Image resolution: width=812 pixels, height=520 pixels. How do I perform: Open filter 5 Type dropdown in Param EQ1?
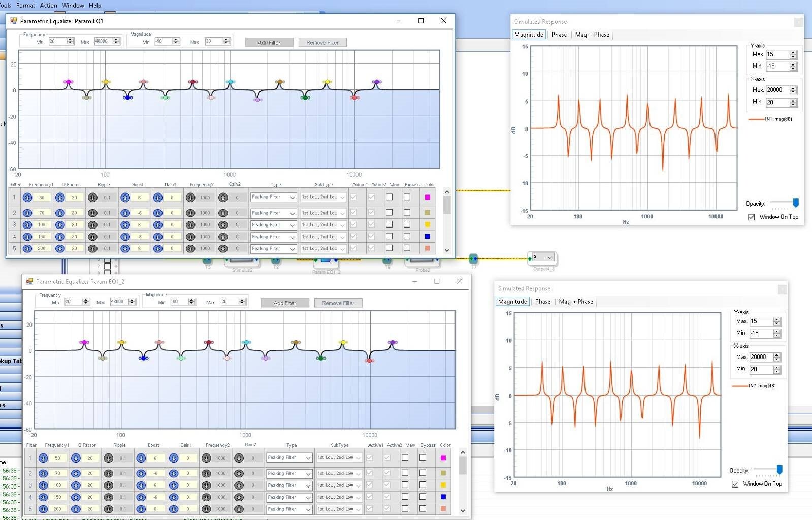[x=274, y=249]
